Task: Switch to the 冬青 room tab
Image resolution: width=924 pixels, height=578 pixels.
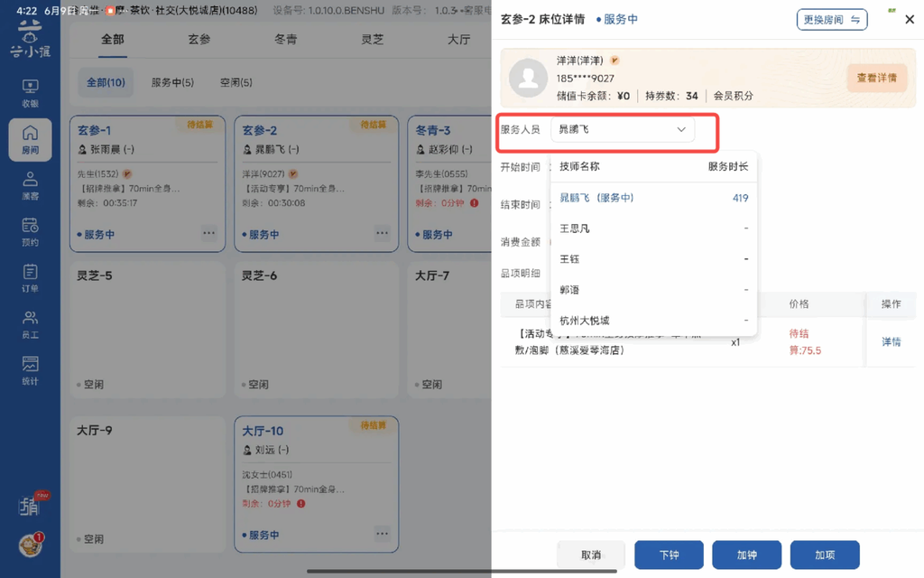Action: point(286,40)
